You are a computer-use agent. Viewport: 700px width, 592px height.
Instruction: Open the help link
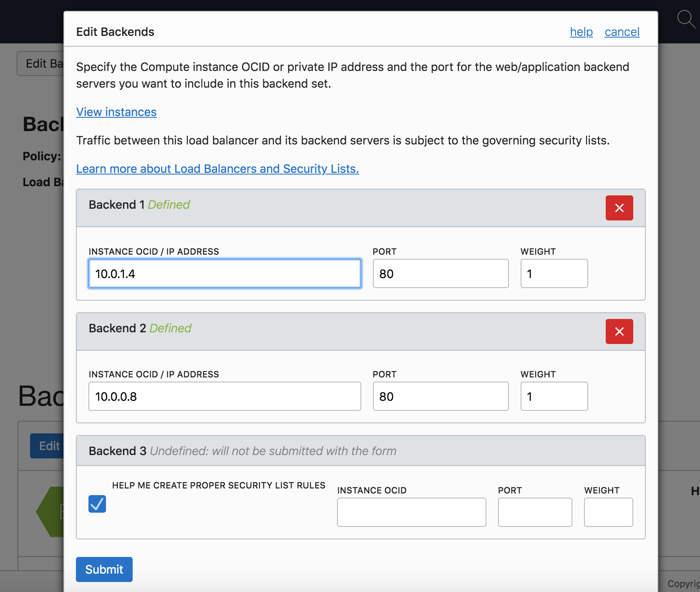pos(581,32)
